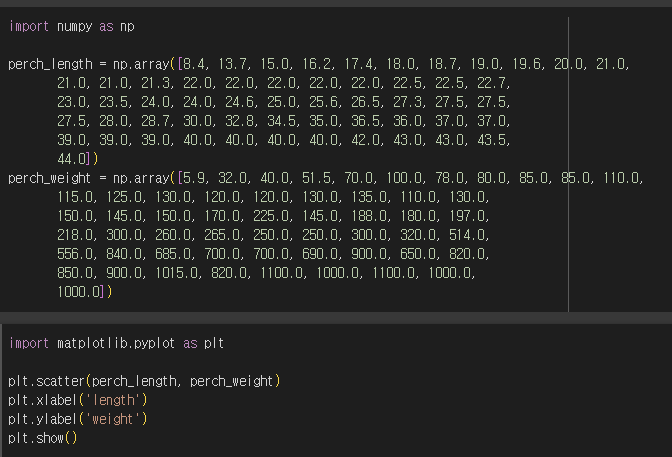The image size is (672, 457).
Task: Click the plt.show() line
Action: (x=43, y=438)
